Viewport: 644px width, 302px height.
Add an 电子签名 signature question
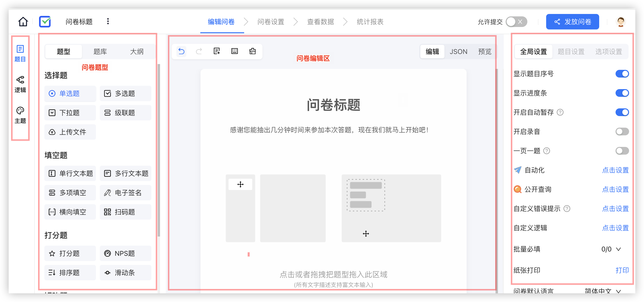coord(126,193)
